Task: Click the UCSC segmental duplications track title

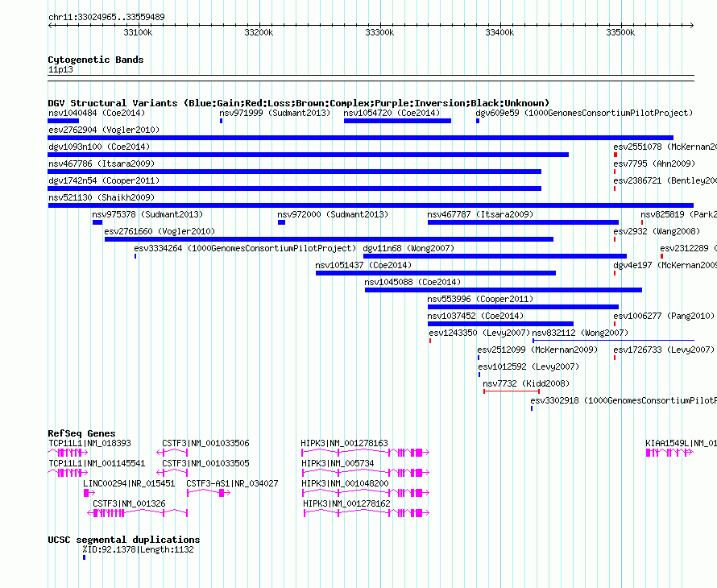Action: click(x=124, y=540)
